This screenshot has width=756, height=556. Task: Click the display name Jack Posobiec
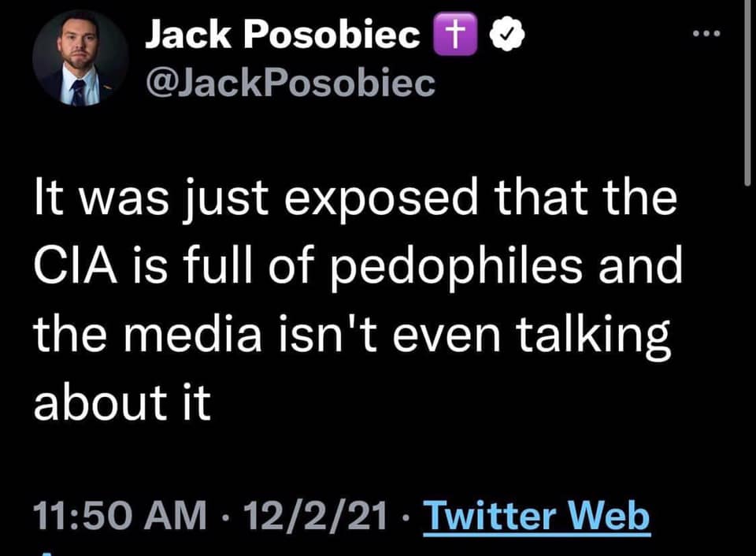[281, 36]
